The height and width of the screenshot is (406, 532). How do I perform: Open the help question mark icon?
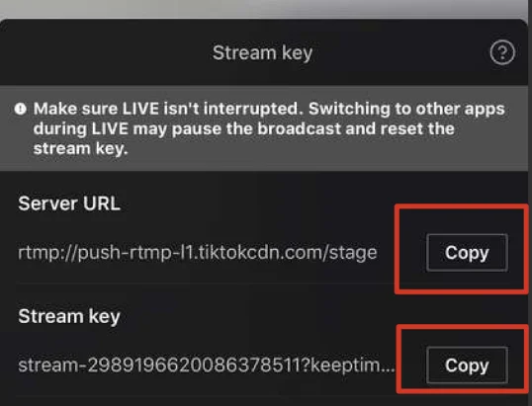point(502,52)
